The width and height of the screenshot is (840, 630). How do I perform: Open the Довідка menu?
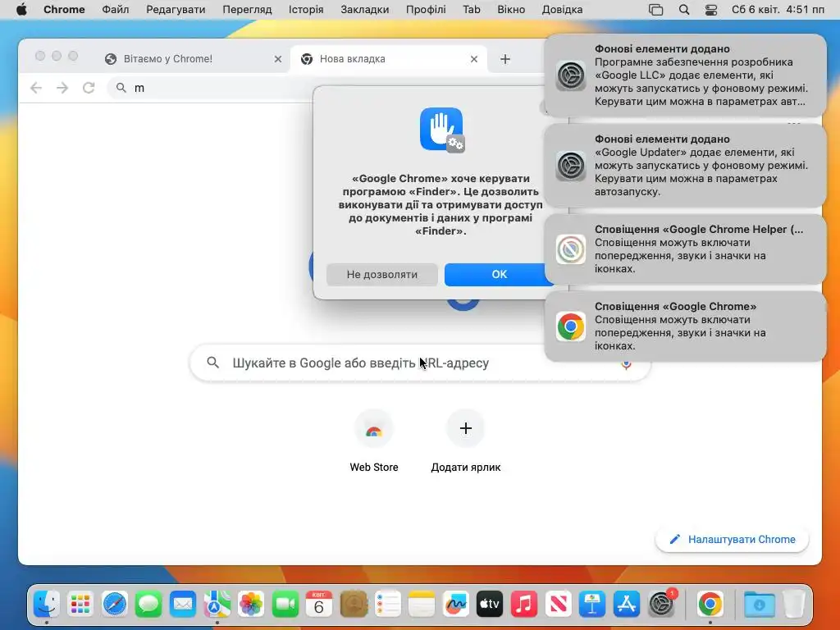pyautogui.click(x=562, y=10)
